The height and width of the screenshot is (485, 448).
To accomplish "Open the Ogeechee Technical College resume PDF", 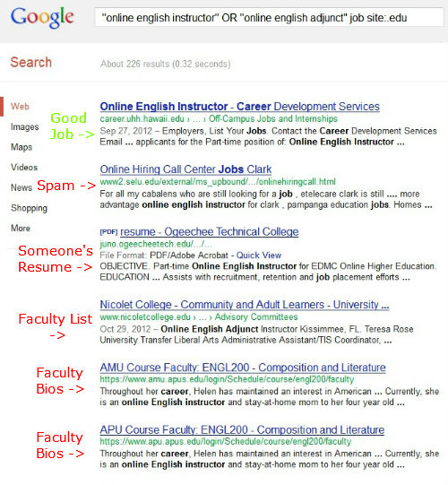I will coord(210,231).
